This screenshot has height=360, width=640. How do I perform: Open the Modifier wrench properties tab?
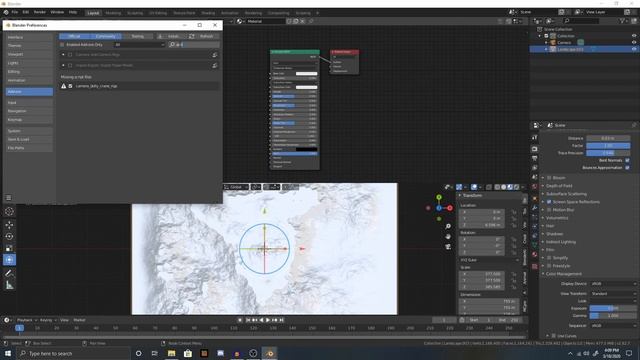click(534, 208)
